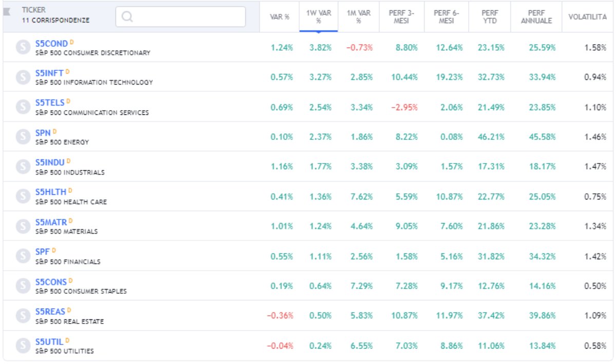Open the S5MATR ticker link
Viewport: 616px width, 364px height.
[51, 222]
